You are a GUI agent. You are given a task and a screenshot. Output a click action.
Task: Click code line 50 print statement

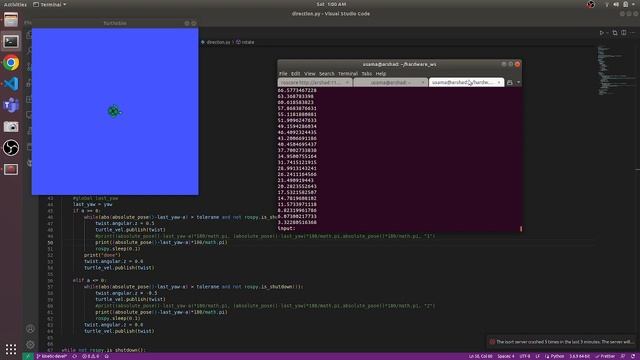point(161,242)
